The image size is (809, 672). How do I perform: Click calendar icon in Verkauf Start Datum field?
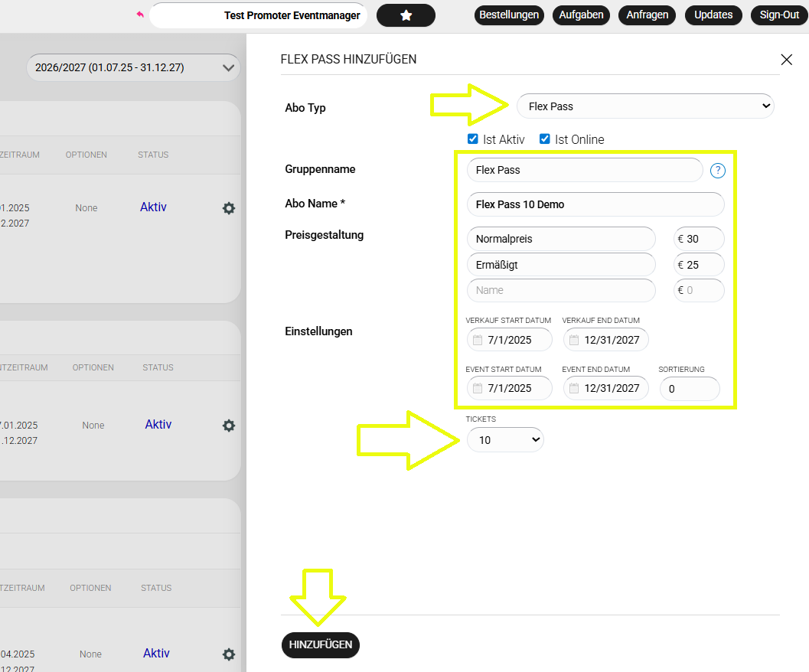click(x=478, y=340)
